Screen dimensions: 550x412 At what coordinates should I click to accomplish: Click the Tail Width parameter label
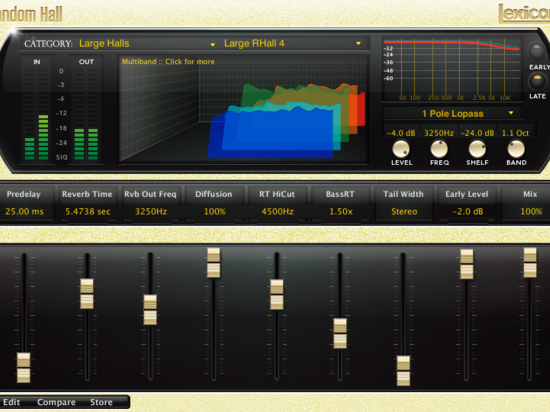point(403,194)
